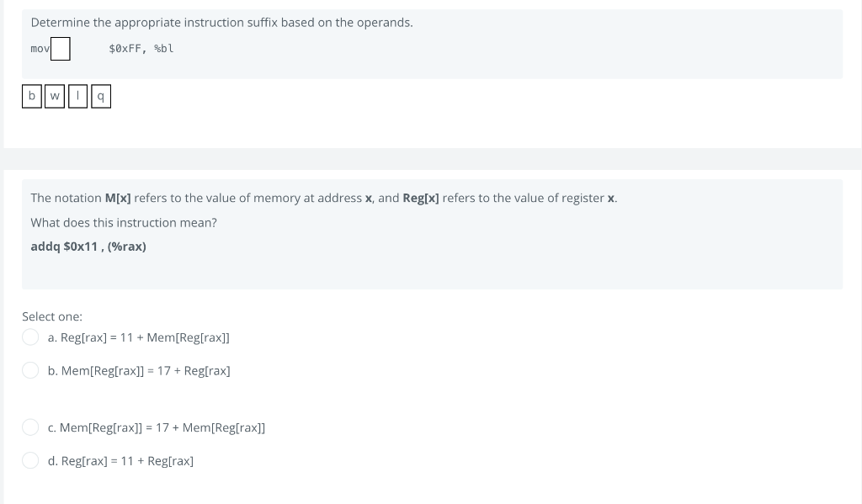862x504 pixels.
Task: Click the suffix question prompt text
Action: pyautogui.click(x=221, y=22)
